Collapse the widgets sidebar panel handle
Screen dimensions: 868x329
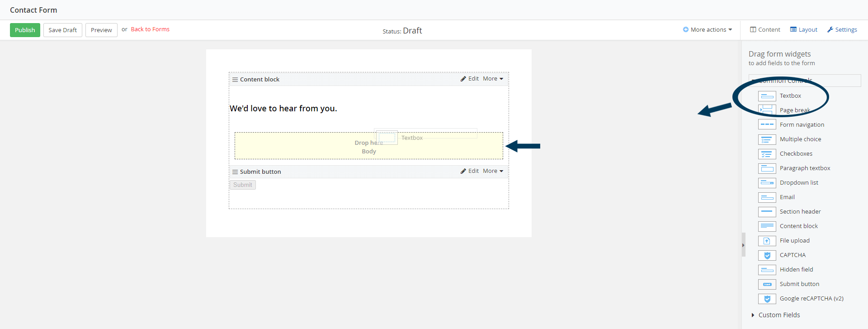click(743, 245)
